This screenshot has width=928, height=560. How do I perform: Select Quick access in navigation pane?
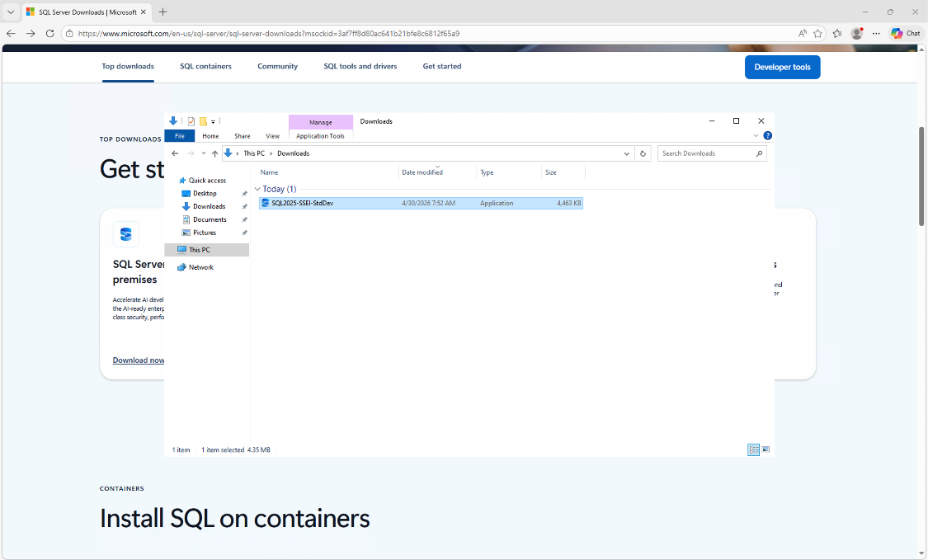coord(206,181)
